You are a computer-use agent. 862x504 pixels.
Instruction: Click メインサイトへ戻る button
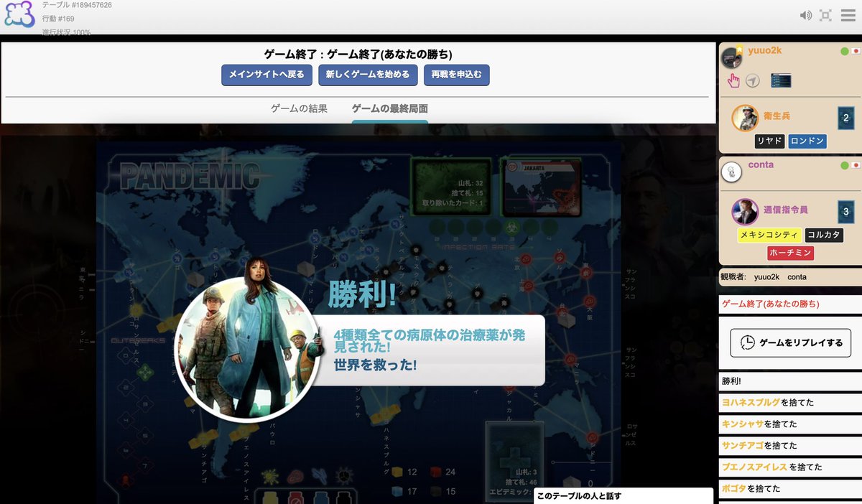pos(267,75)
